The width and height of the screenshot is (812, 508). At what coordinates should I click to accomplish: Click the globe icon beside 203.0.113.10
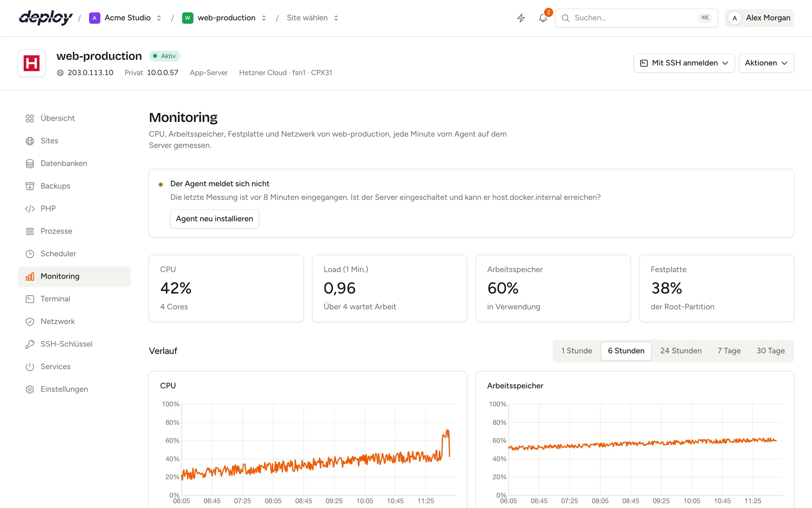coord(60,73)
